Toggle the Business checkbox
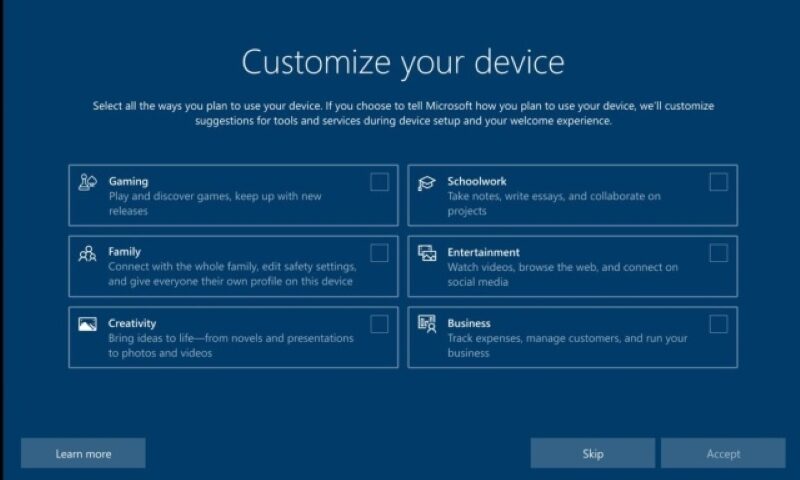Viewport: 800px width, 480px height. [x=718, y=324]
